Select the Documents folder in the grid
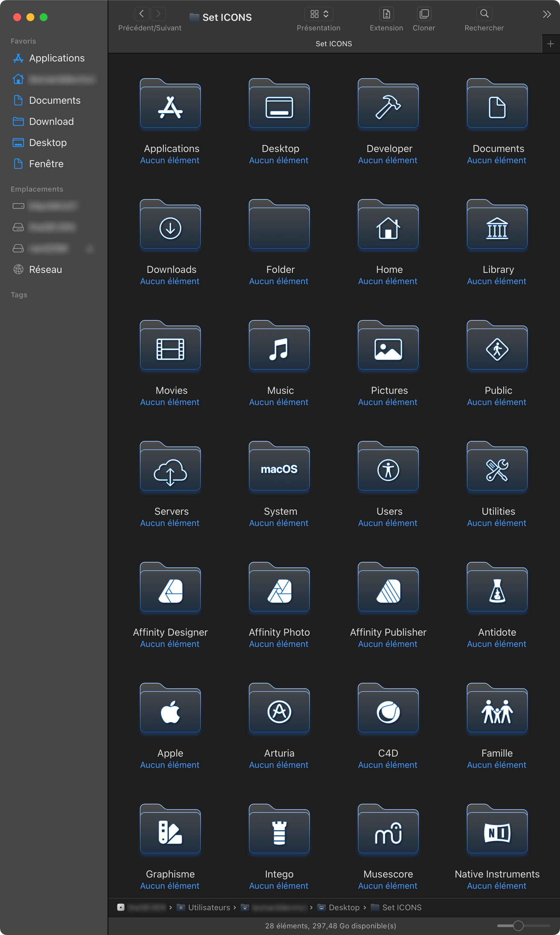The height and width of the screenshot is (935, 560). (x=497, y=103)
